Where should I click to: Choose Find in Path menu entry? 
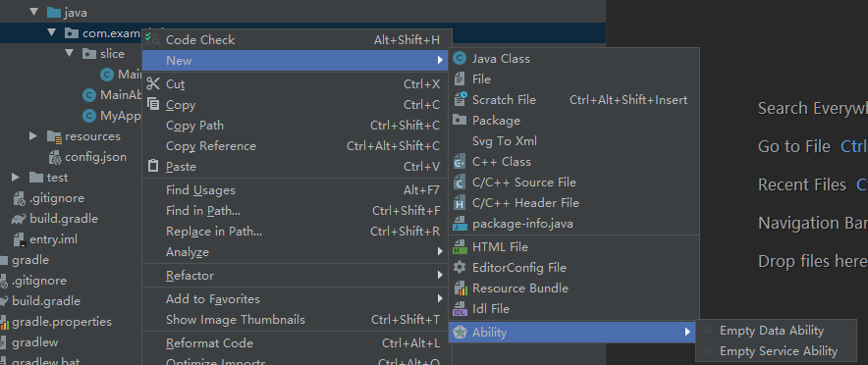(297, 211)
